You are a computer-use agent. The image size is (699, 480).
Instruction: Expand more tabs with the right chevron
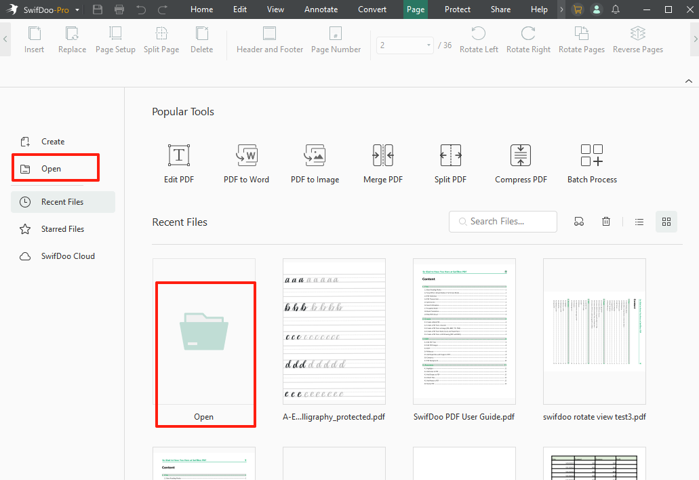tap(561, 9)
